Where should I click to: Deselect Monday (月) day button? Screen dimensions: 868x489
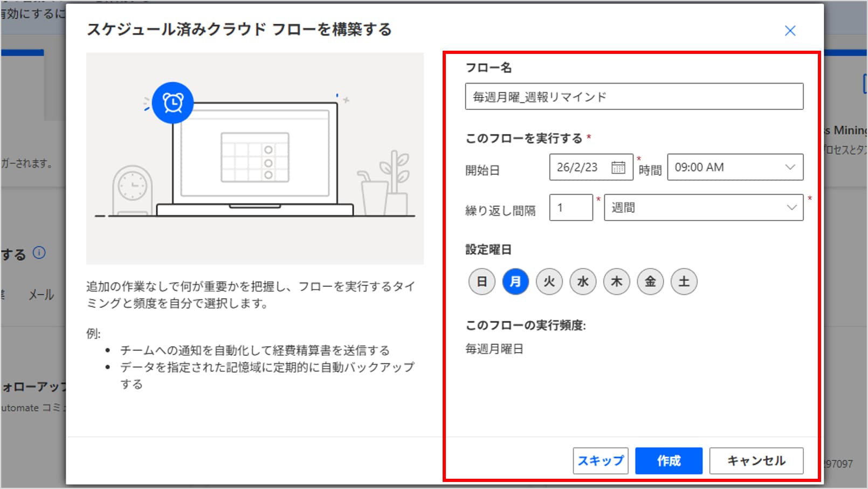point(515,281)
